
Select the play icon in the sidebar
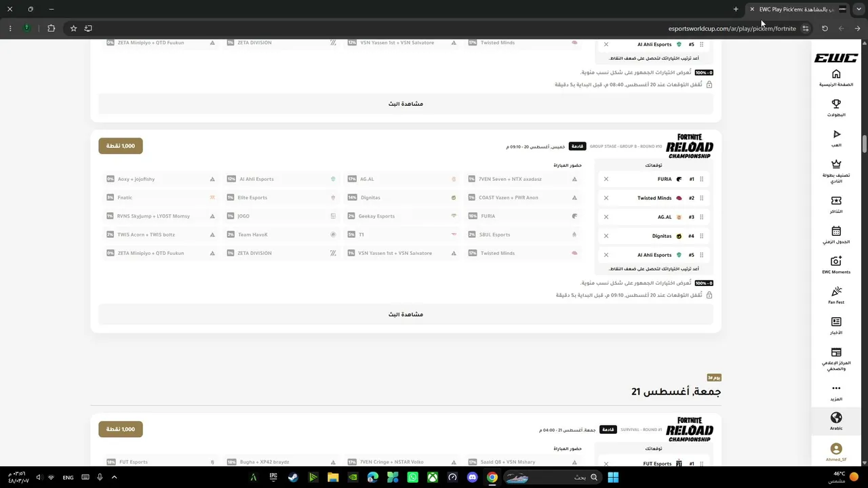[x=836, y=134]
